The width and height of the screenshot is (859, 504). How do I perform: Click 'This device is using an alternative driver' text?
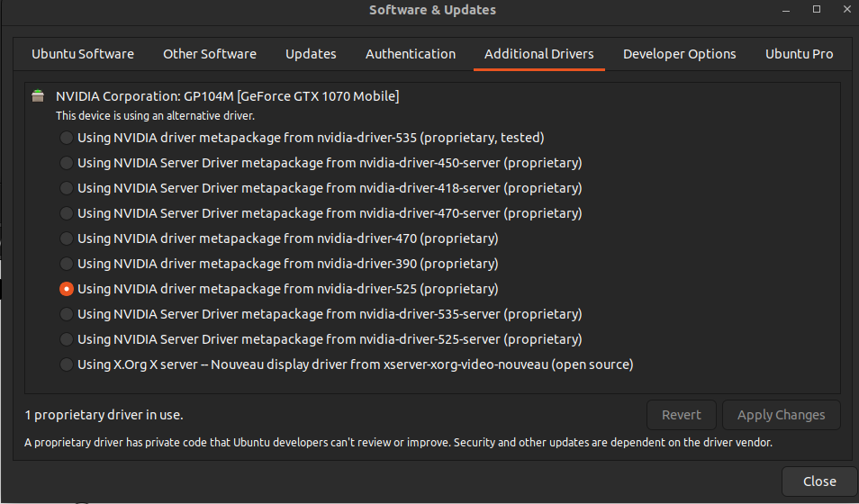tap(155, 115)
